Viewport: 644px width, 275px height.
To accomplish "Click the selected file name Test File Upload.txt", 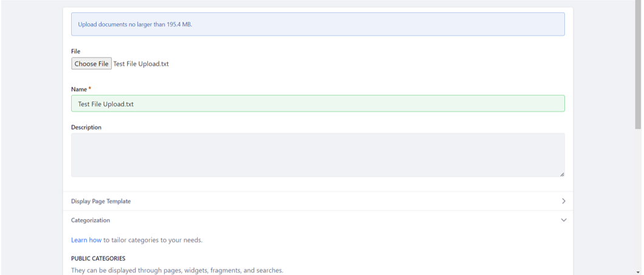I will (141, 64).
